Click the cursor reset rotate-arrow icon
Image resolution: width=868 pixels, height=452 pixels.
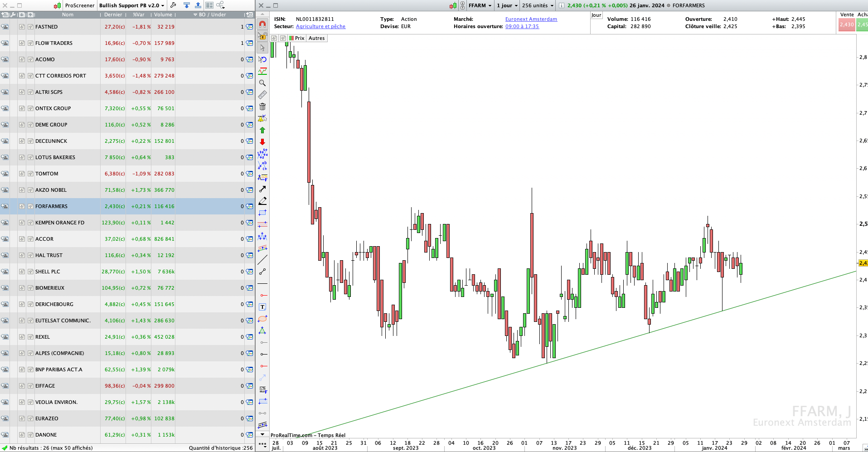262,59
